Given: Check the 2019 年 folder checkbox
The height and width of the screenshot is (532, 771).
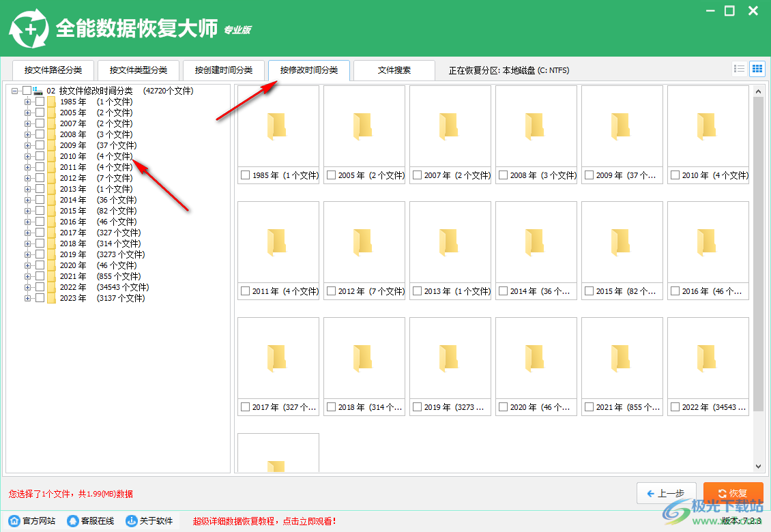Looking at the screenshot, I should [x=417, y=407].
